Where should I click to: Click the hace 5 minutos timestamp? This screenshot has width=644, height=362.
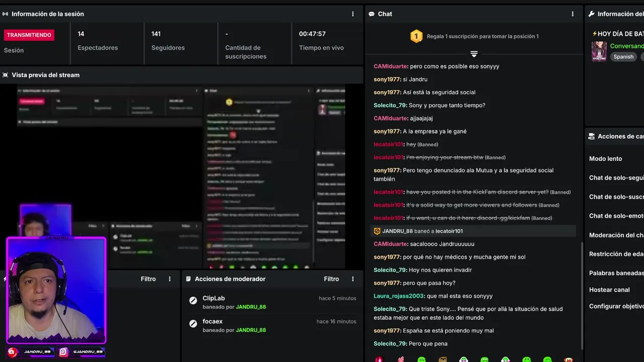click(x=337, y=299)
